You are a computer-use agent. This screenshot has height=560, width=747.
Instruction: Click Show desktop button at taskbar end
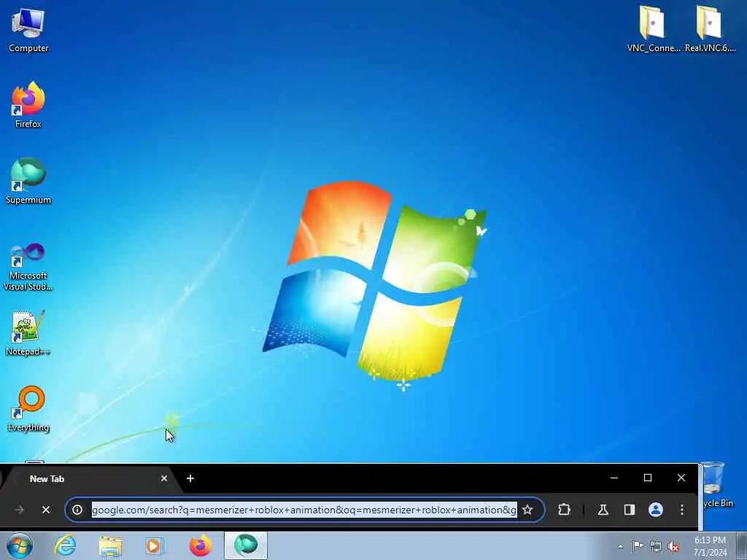(741, 546)
